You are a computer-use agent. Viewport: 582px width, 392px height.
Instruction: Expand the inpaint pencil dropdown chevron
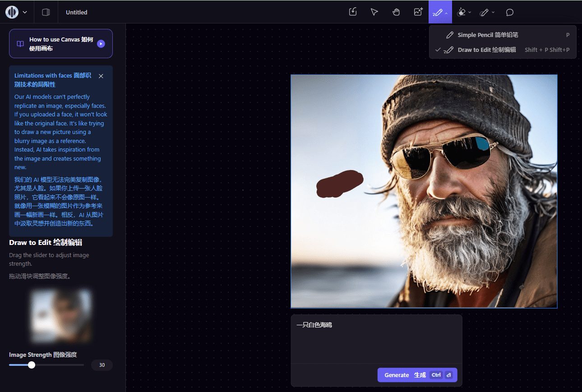[493, 12]
